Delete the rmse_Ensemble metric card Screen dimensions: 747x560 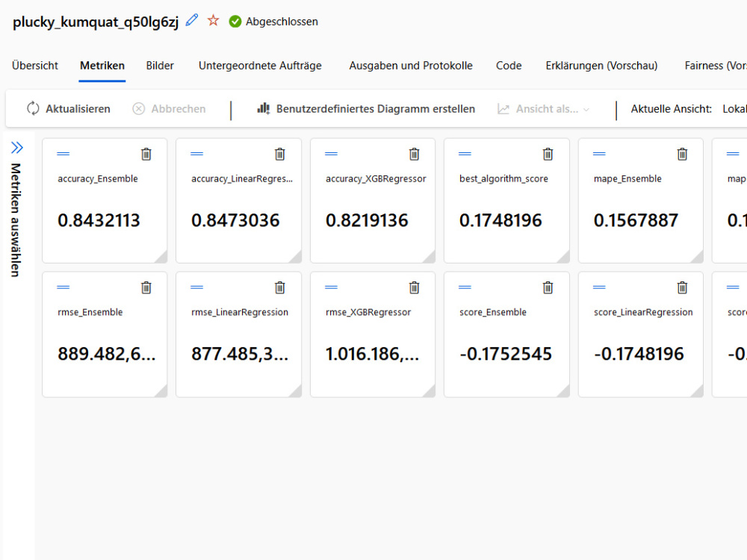(x=146, y=287)
